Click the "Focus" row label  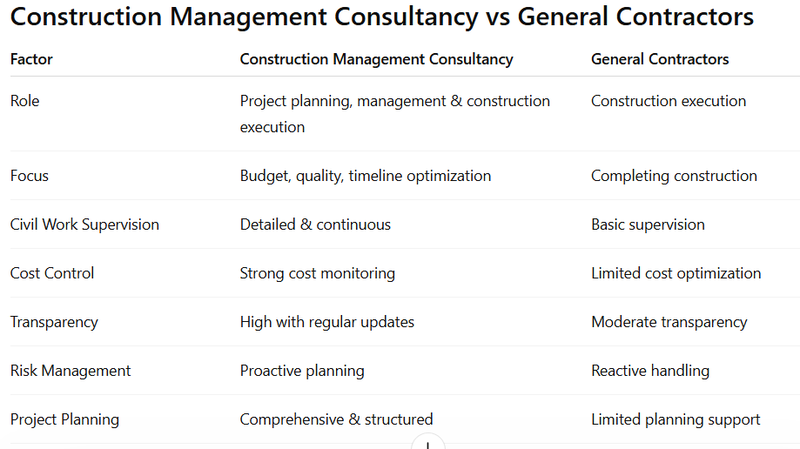click(x=29, y=176)
